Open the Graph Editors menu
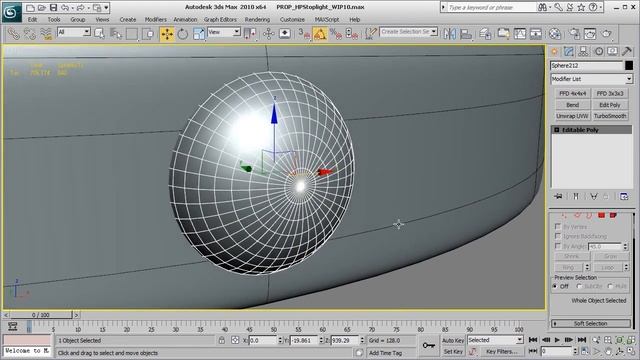The image size is (640, 360). pyautogui.click(x=220, y=19)
